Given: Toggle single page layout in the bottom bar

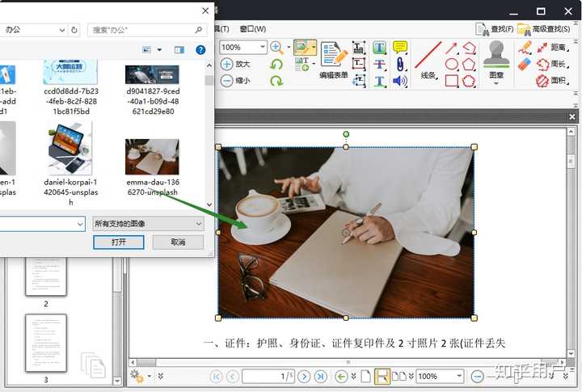Looking at the screenshot, I should pos(365,377).
